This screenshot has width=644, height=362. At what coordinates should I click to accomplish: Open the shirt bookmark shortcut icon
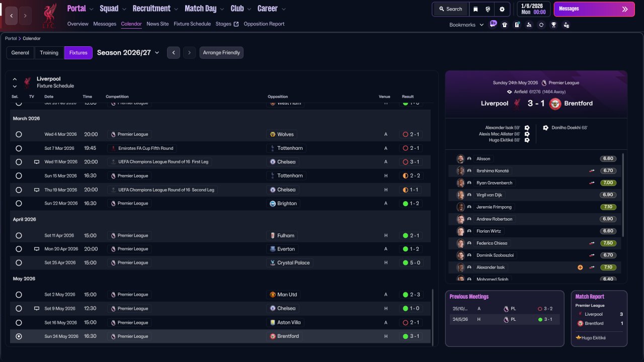505,25
